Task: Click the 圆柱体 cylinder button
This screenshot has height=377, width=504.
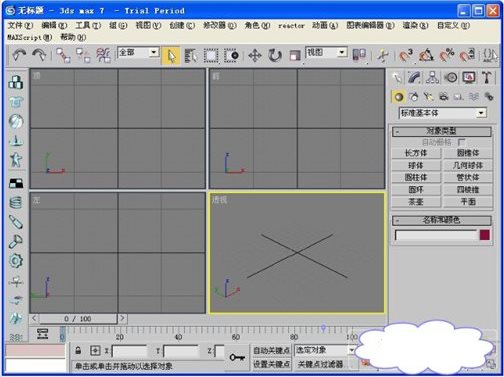Action: [x=416, y=177]
